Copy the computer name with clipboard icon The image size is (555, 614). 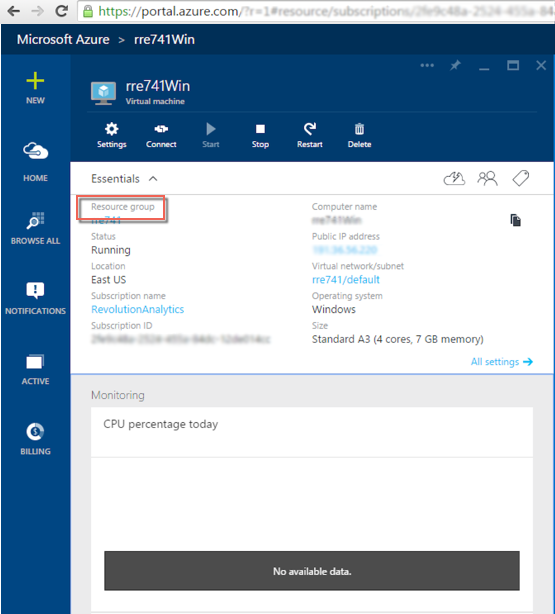[x=515, y=220]
